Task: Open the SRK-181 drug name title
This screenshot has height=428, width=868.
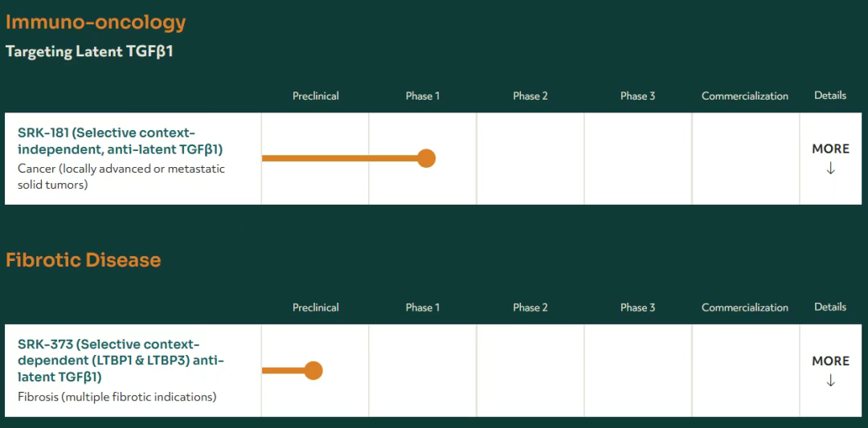Action: (120, 141)
